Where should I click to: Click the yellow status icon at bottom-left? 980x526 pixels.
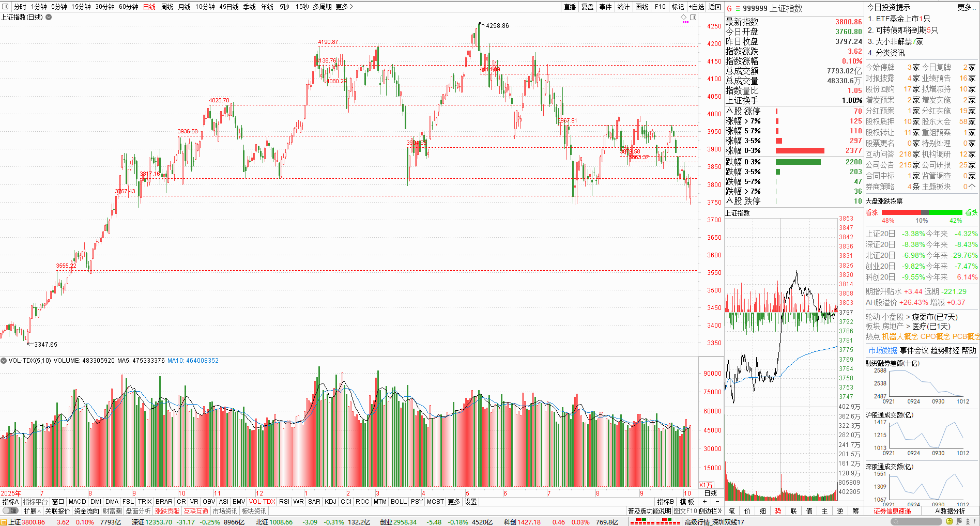(x=4, y=522)
